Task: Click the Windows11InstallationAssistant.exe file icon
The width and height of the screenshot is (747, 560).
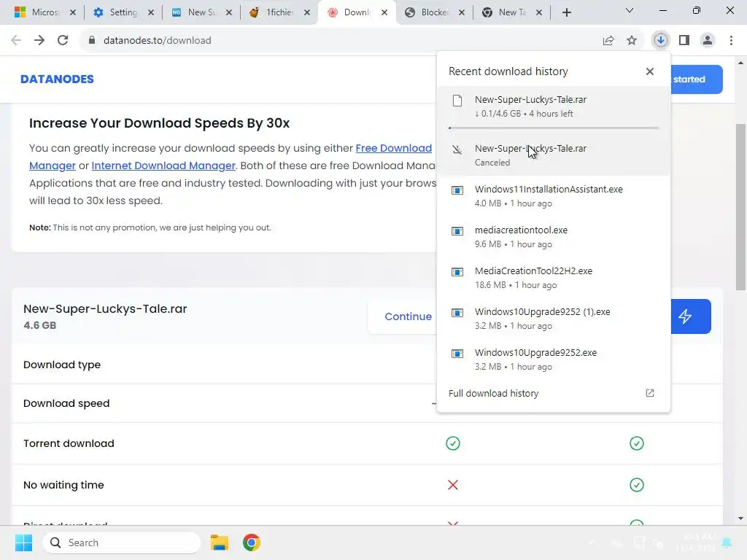Action: click(457, 190)
